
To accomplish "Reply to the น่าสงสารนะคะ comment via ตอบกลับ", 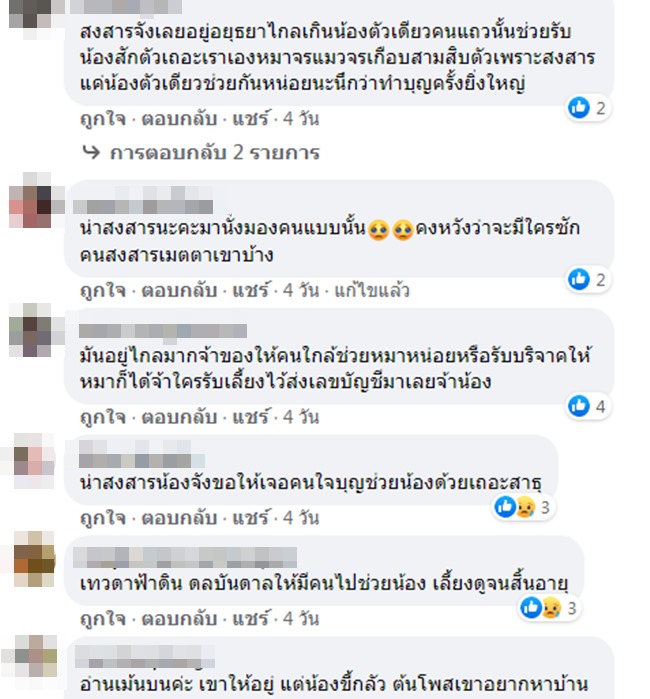I will click(179, 291).
